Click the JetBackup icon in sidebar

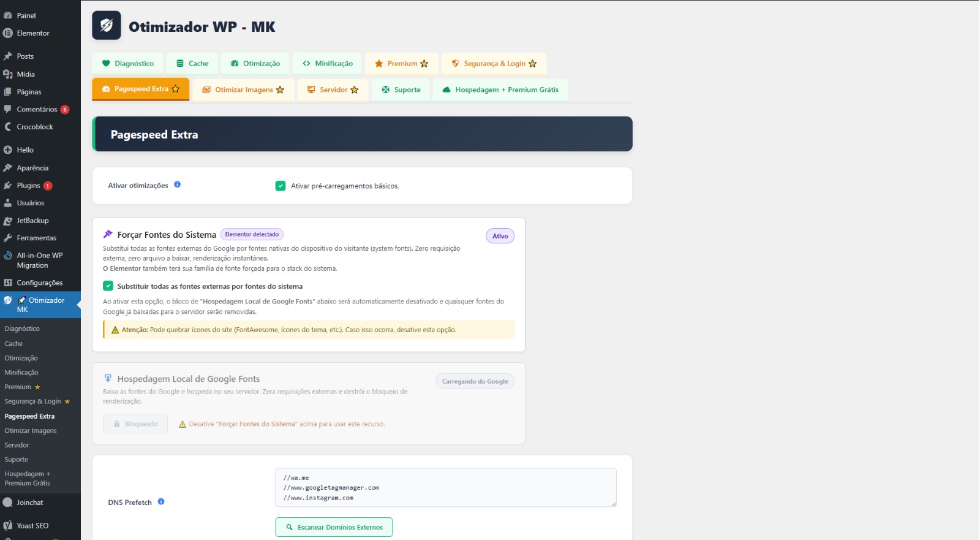(8, 221)
